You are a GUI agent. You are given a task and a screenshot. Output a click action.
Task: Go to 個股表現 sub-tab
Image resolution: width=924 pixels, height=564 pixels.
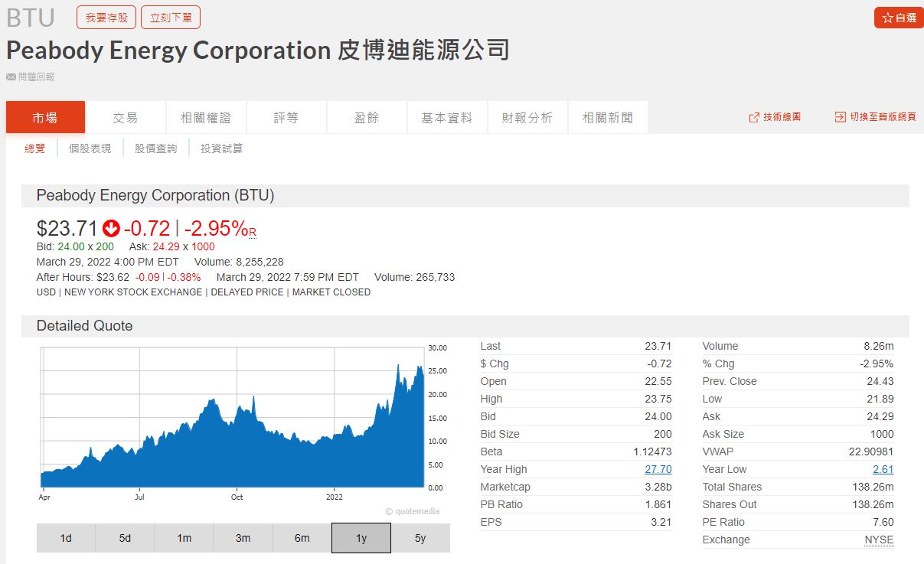coord(90,148)
